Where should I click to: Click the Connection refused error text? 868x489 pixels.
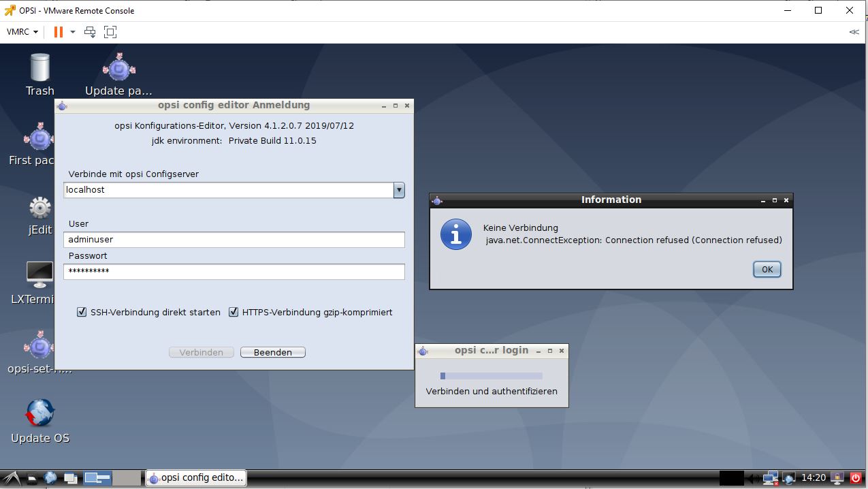[634, 240]
